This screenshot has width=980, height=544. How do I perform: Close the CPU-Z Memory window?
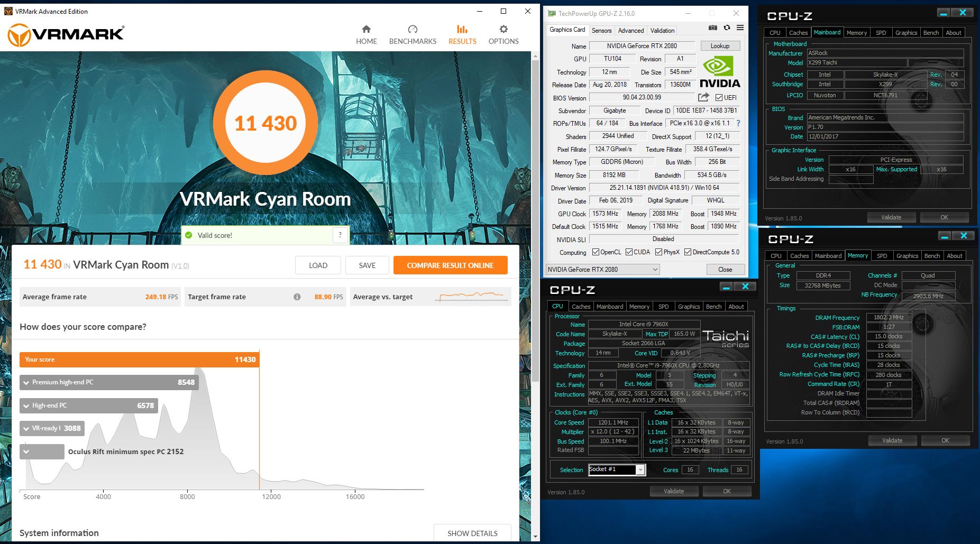click(x=964, y=236)
